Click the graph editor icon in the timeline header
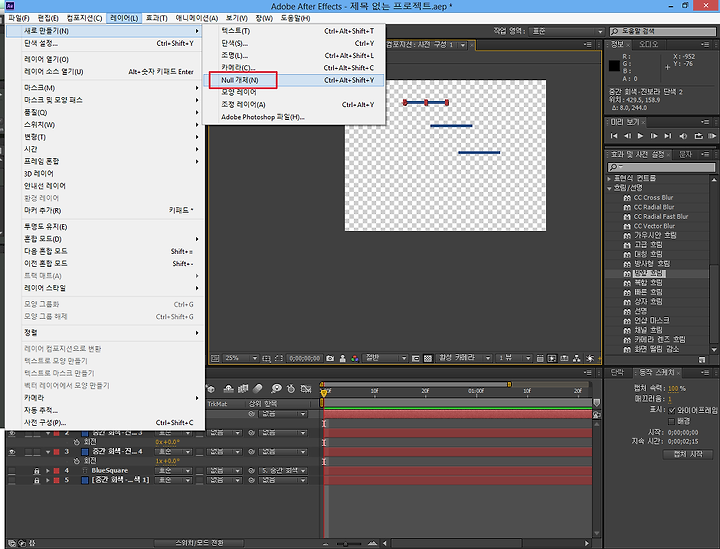 (x=306, y=389)
